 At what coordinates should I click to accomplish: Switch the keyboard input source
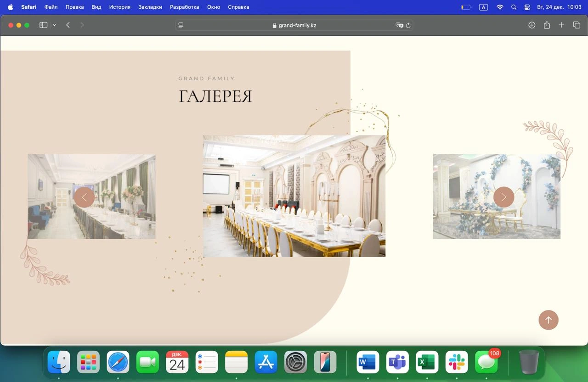[x=483, y=7]
